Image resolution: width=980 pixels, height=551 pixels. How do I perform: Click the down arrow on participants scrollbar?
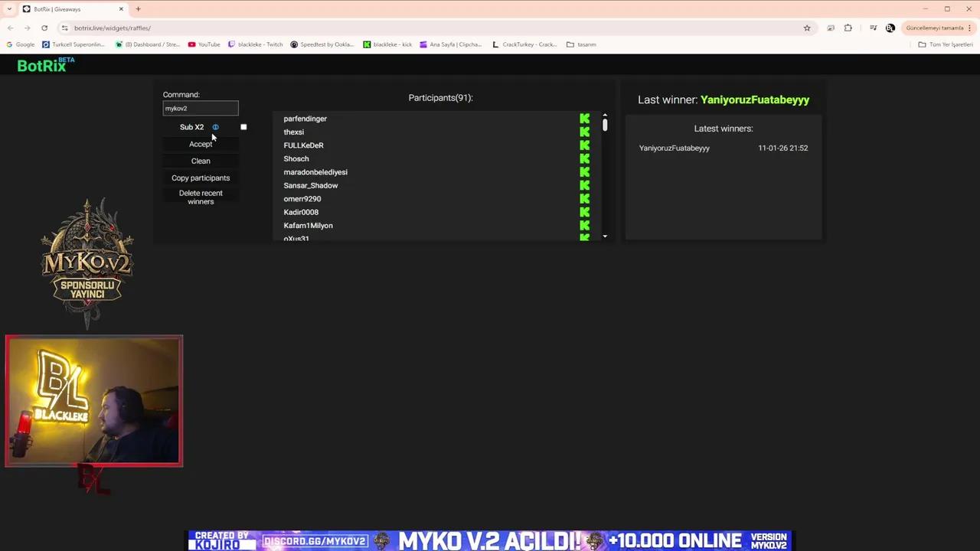tap(604, 236)
